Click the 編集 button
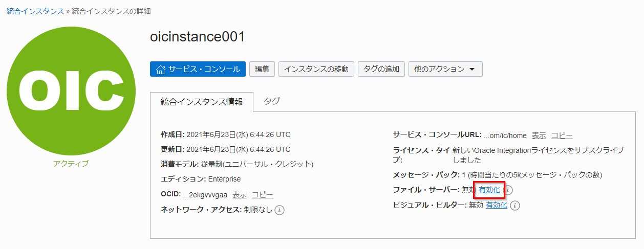The image size is (644, 249). [262, 69]
